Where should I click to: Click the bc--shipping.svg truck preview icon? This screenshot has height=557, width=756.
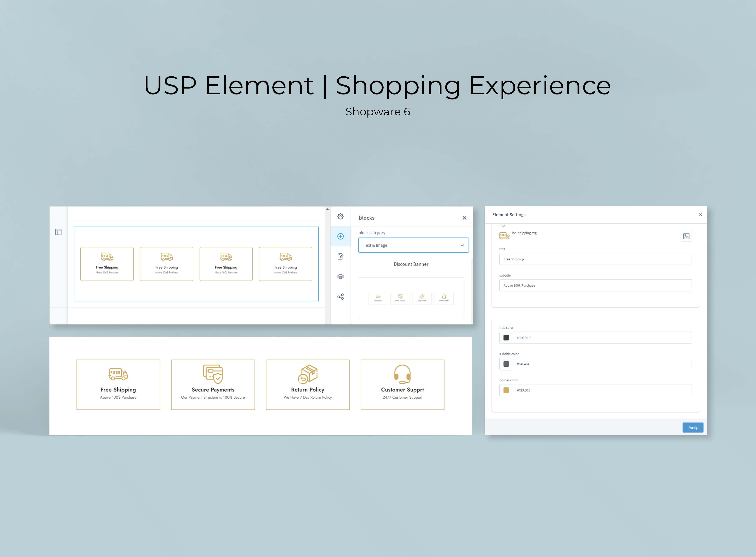click(x=505, y=236)
